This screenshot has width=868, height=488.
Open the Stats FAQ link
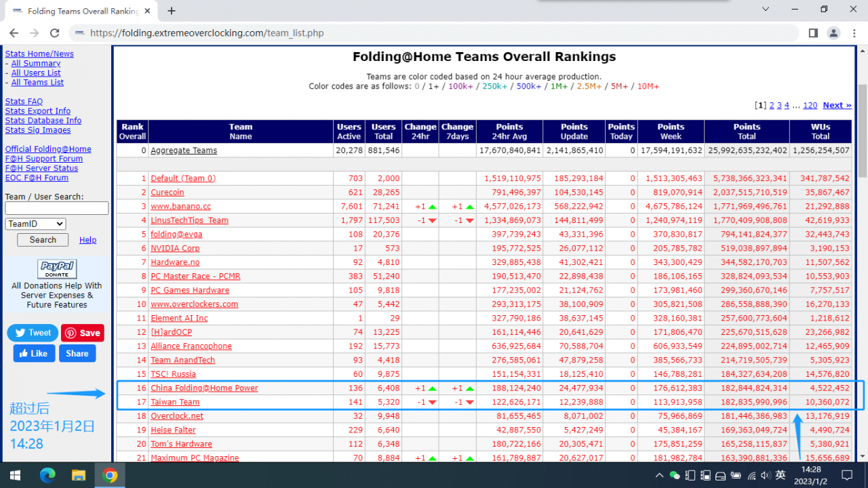click(24, 102)
